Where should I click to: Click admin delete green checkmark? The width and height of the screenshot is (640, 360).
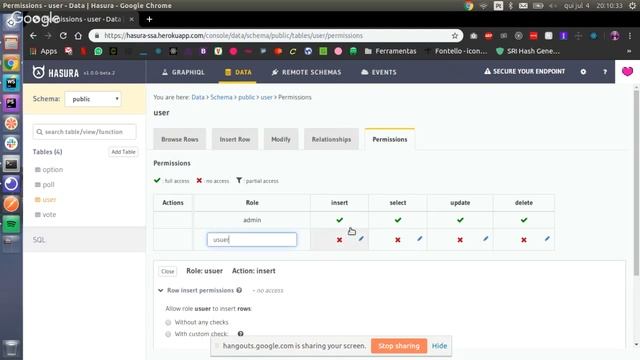tap(524, 220)
